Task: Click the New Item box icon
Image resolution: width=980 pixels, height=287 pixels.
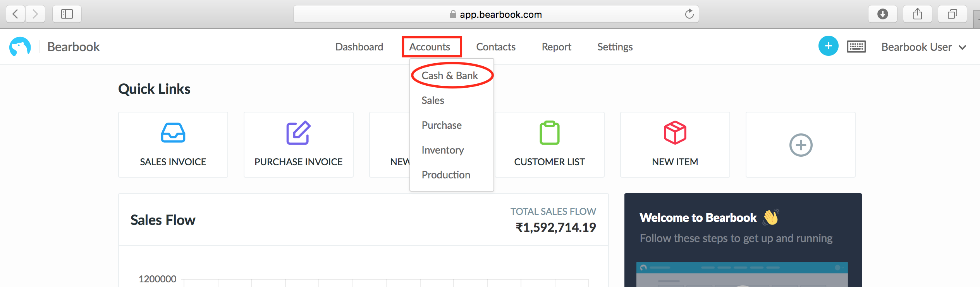Action: (675, 133)
